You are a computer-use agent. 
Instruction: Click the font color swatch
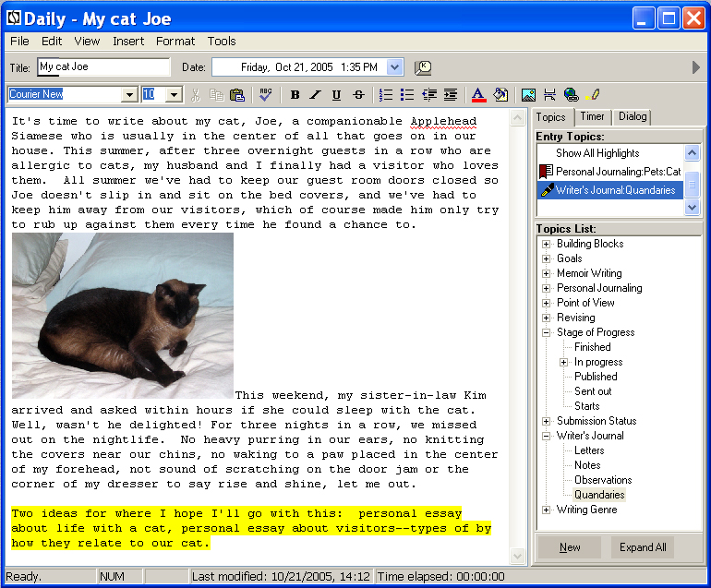(478, 94)
